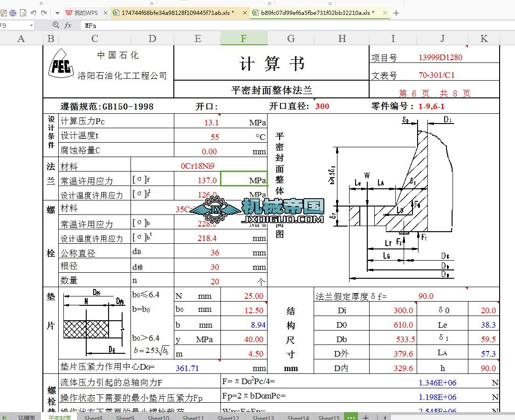Click the bolt quantity value 20
515x420 pixels.
point(214,282)
